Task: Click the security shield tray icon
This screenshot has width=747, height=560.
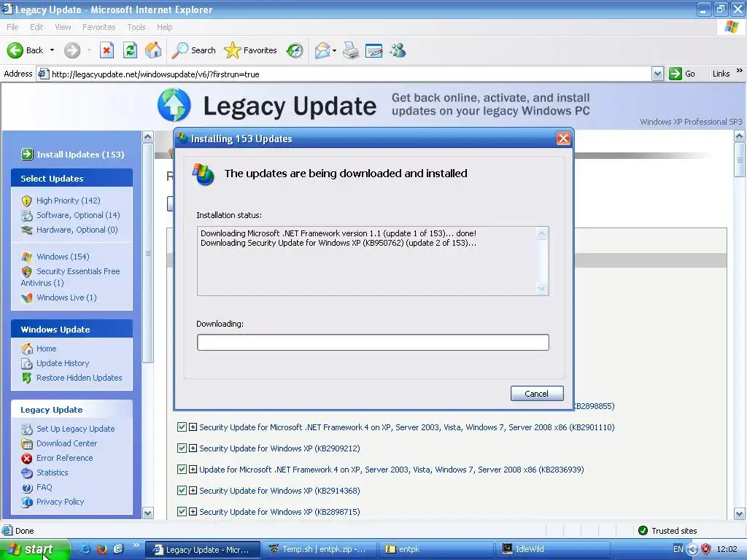Action: [x=706, y=549]
